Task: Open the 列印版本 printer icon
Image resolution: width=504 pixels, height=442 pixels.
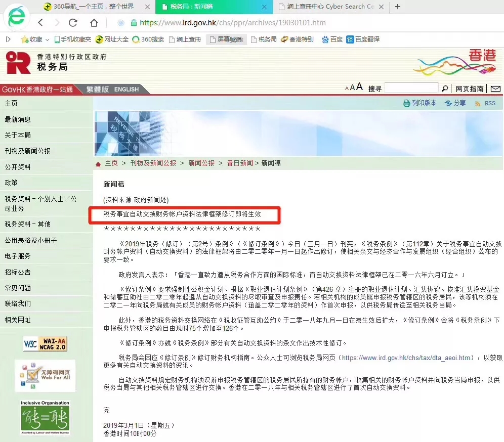Action: [407, 103]
